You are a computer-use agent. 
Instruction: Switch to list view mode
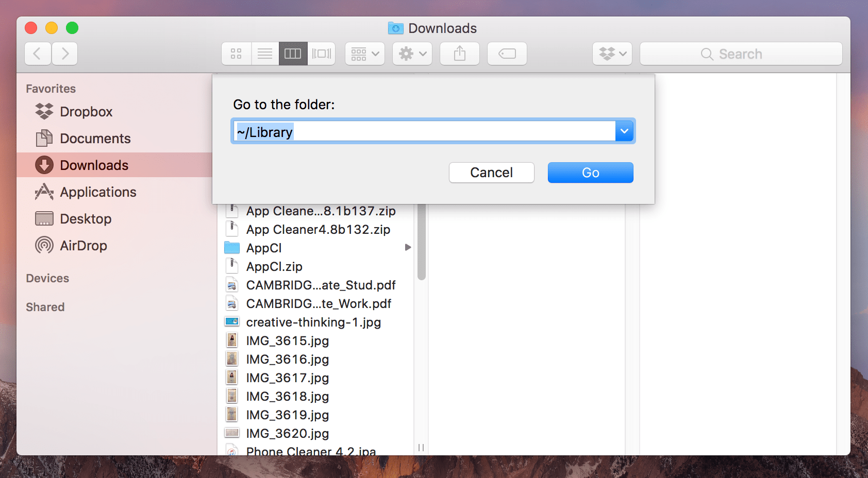coord(264,53)
